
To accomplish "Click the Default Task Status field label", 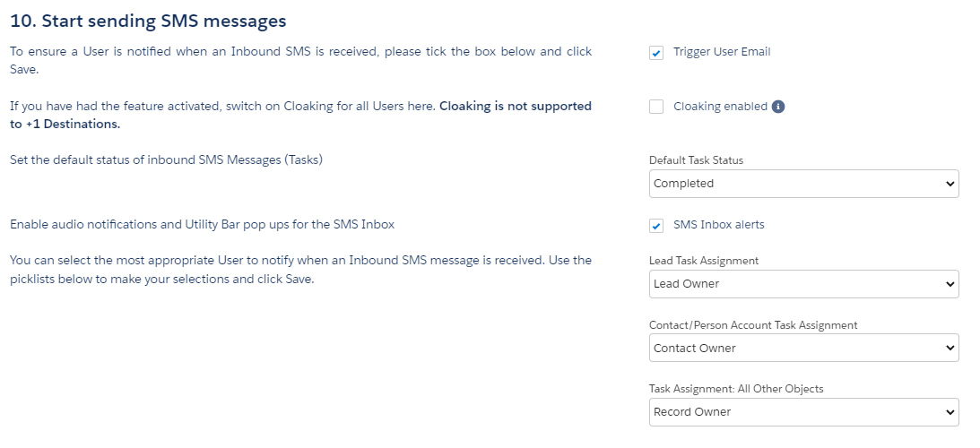I will coord(697,160).
